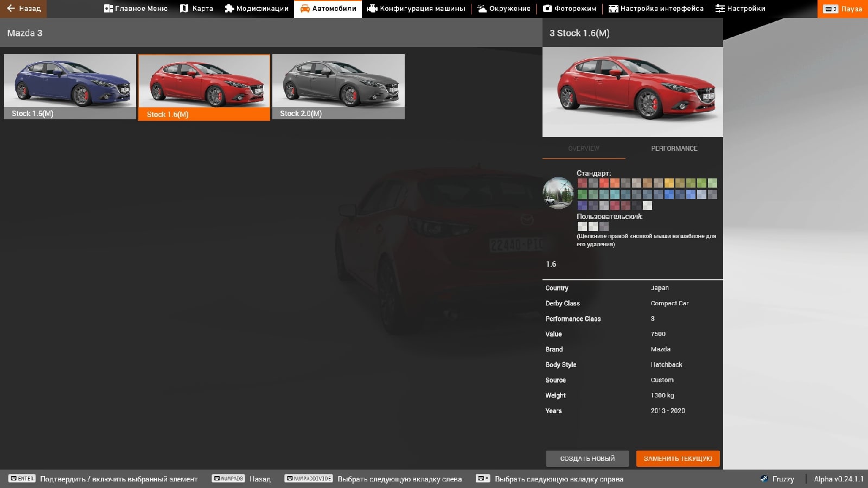This screenshot has width=868, height=488.
Task: Click the СОЗДАТЬ НОВЫЙ button
Action: click(x=588, y=459)
